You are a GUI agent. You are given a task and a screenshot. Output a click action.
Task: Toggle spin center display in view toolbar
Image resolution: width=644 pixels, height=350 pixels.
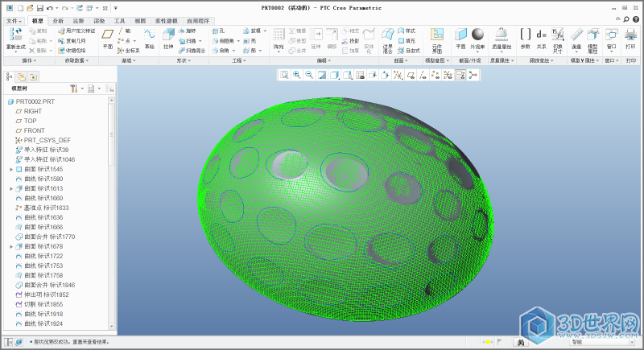(x=473, y=75)
